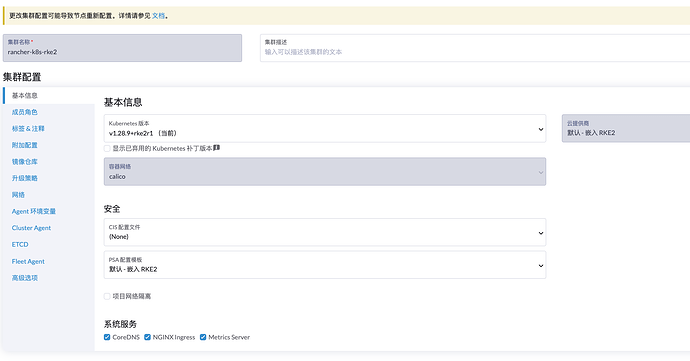690x361 pixels.
Task: Uncheck the Metrics Server service
Action: pyautogui.click(x=203, y=337)
